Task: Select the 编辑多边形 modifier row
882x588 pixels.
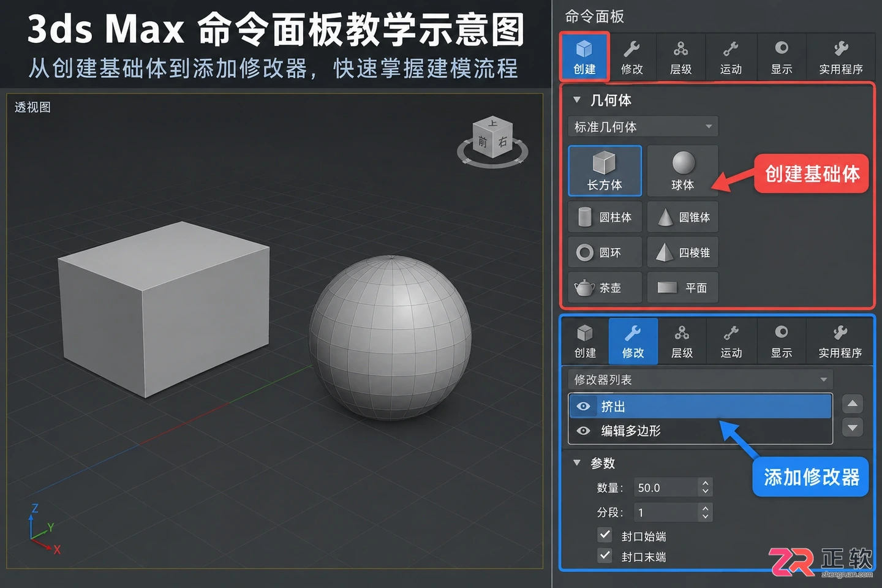Action: point(701,431)
